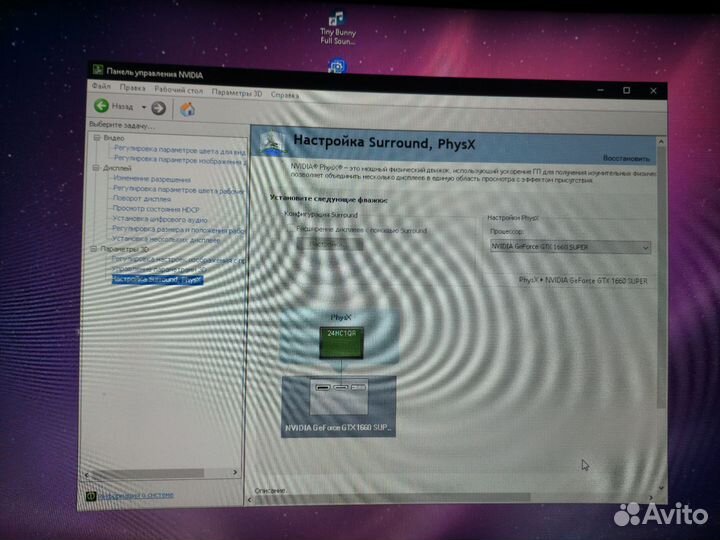Click the 24MC1QR monitor icon in PhysX diagram
The image size is (720, 540).
pos(337,339)
